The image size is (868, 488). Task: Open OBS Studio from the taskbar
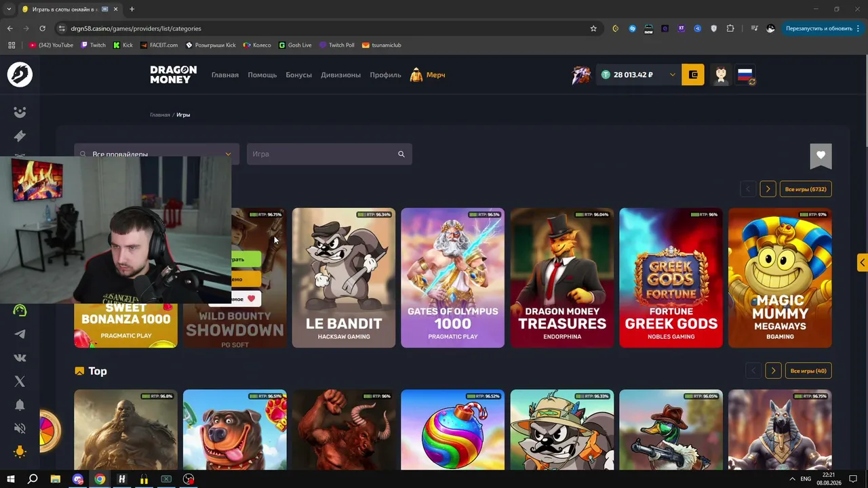(189, 479)
